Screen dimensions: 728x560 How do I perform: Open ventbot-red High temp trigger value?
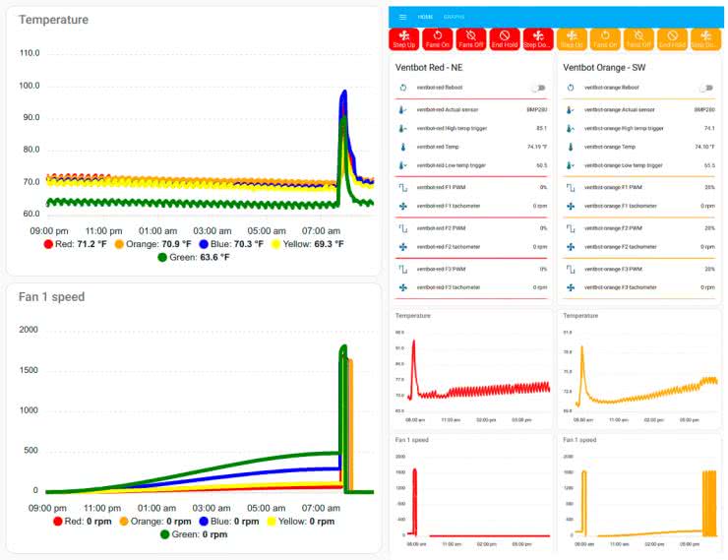[x=541, y=128]
